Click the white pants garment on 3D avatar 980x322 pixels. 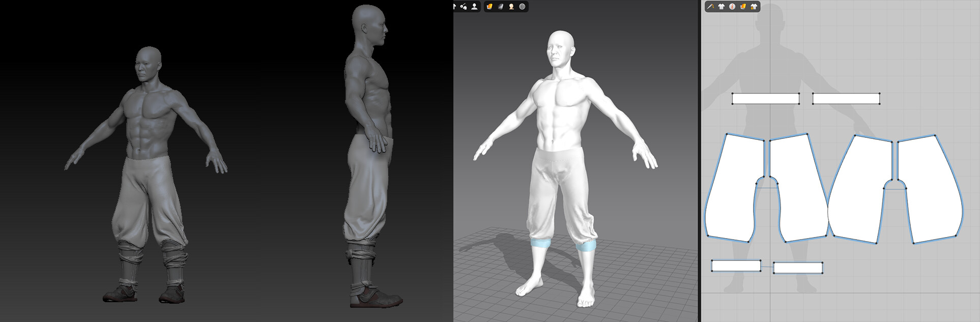coord(562,193)
